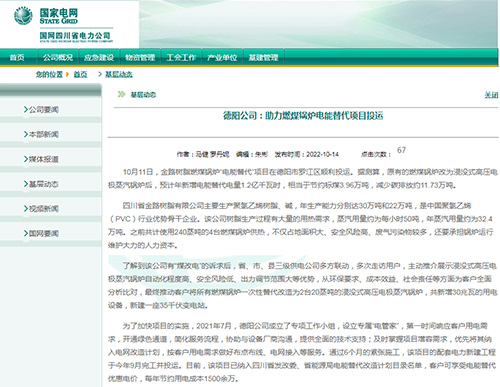
Task: Select the article title 德阳公司：助力燃煤锅炉电能替代项目投运
Action: pyautogui.click(x=303, y=116)
